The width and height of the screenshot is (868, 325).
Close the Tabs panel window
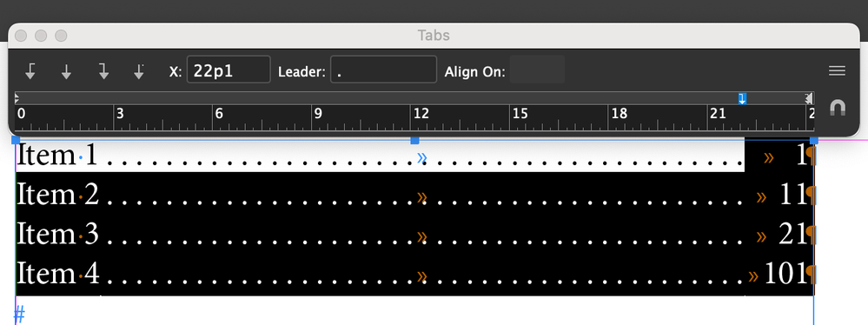21,36
